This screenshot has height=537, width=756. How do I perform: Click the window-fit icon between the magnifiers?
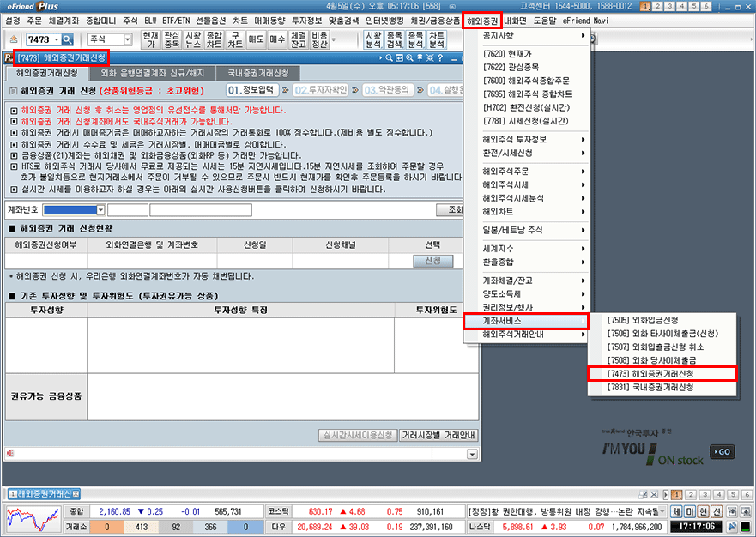pos(399,57)
